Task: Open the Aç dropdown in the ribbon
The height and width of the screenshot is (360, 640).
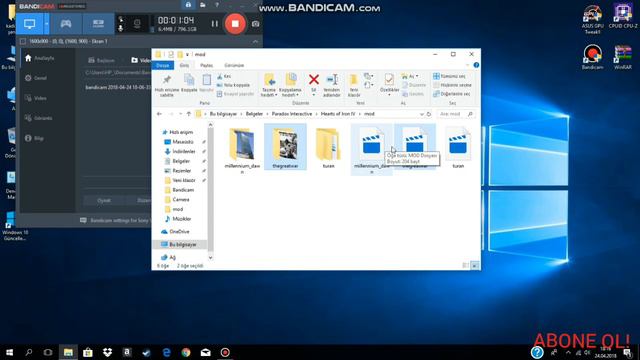Action: click(410, 76)
